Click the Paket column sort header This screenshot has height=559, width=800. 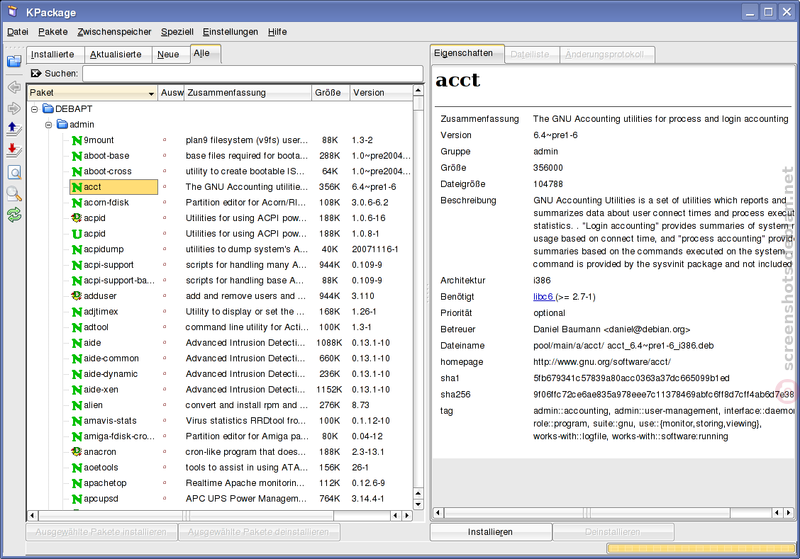coord(92,93)
